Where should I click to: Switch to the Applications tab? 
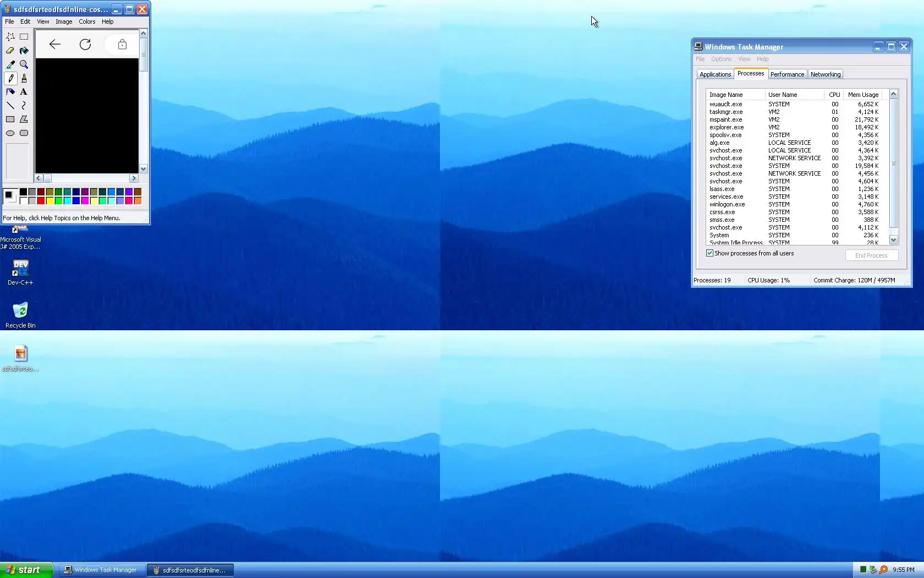pyautogui.click(x=715, y=74)
